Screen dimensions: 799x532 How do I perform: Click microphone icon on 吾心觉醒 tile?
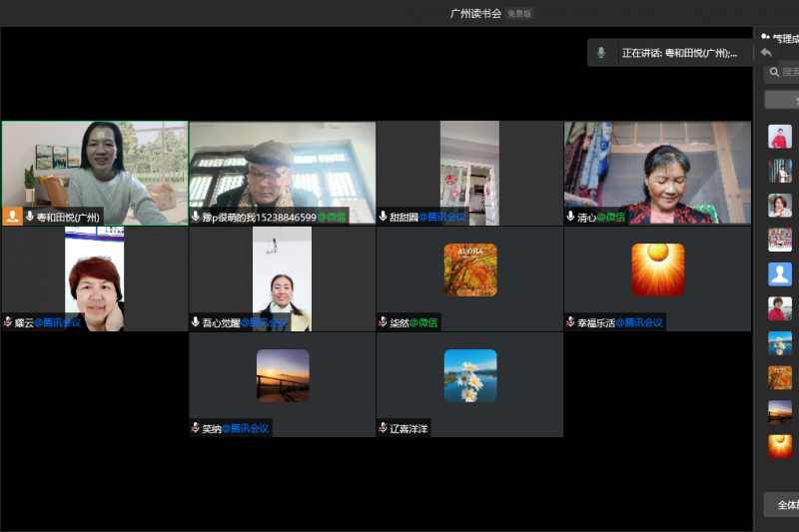(196, 322)
